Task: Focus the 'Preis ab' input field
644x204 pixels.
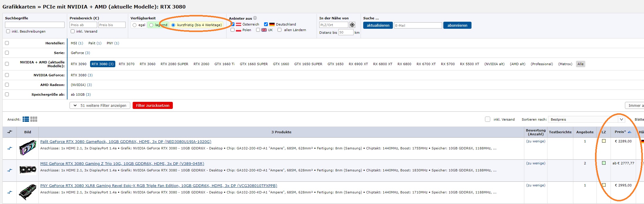Action: point(83,25)
